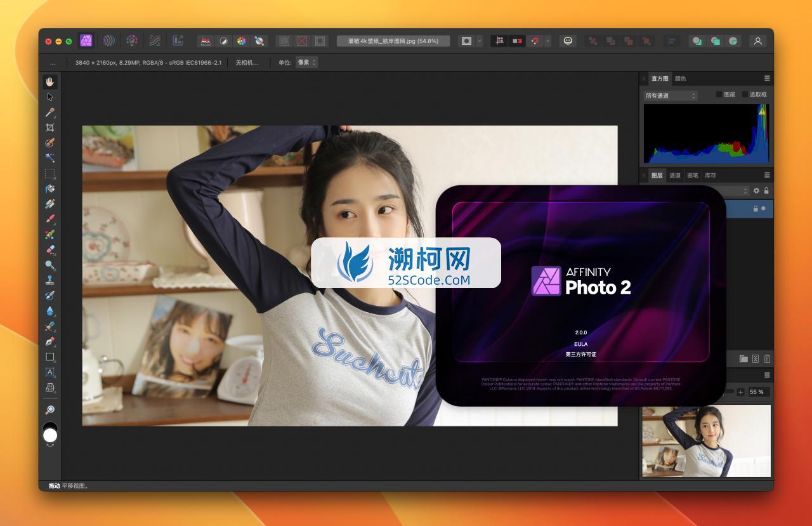
Task: Switch to the Liquify persona
Action: (109, 41)
